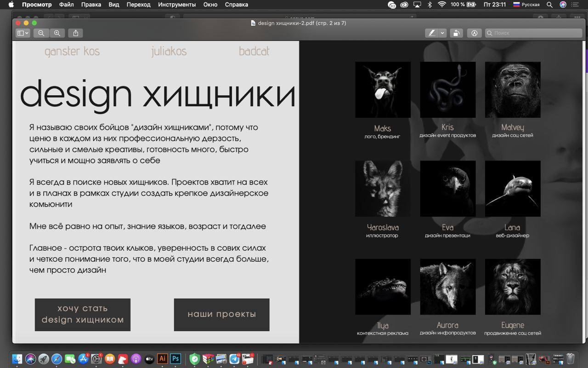
Task: Click the «лого, брендинг» caption
Action: point(383,137)
